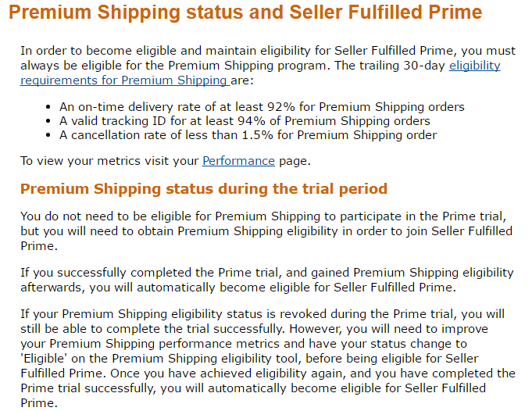
Task: Click 'To view your metrics visit your' text
Action: [109, 160]
